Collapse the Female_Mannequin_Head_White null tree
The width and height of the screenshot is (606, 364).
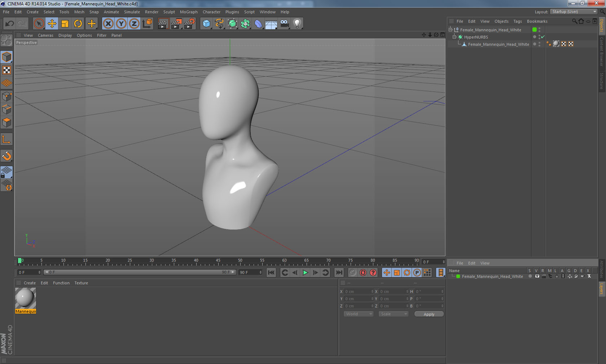click(x=450, y=30)
